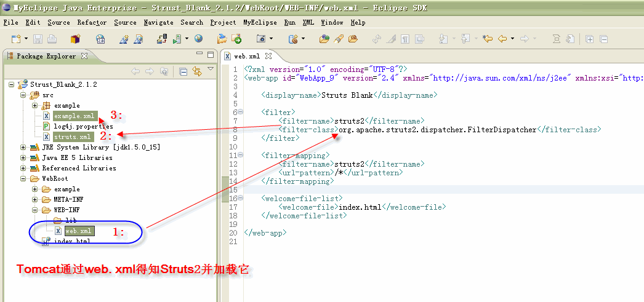Click the Previous Annotation toolbar icon
644x302 pixels.
tap(465, 39)
